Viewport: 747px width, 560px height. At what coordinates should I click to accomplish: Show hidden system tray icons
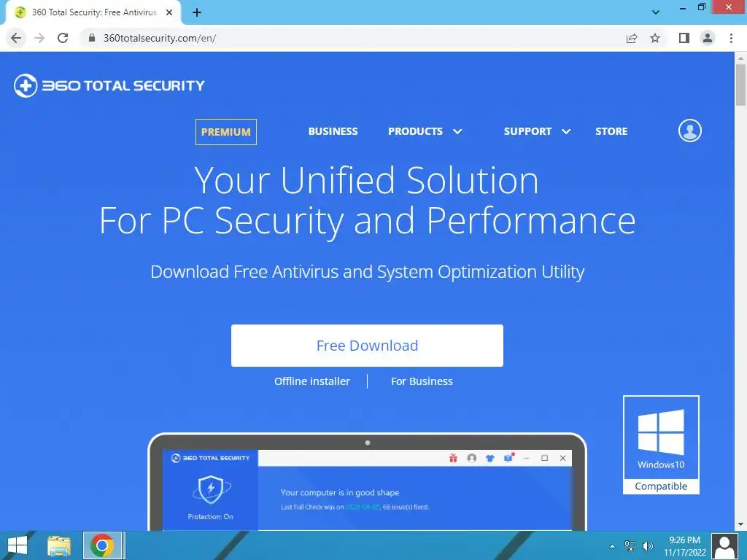pyautogui.click(x=612, y=546)
